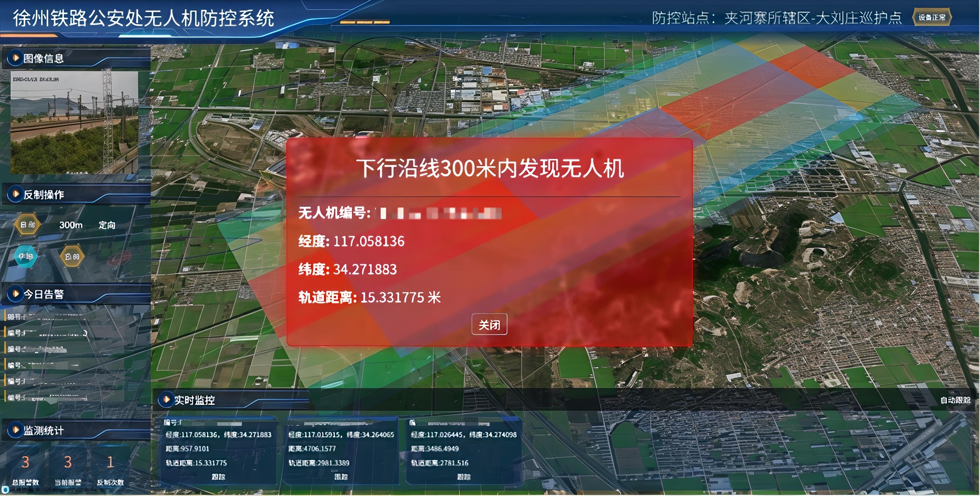Click the 经度: 117.058136 line in the alert
Viewport: 980px width, 496px height.
(x=351, y=241)
